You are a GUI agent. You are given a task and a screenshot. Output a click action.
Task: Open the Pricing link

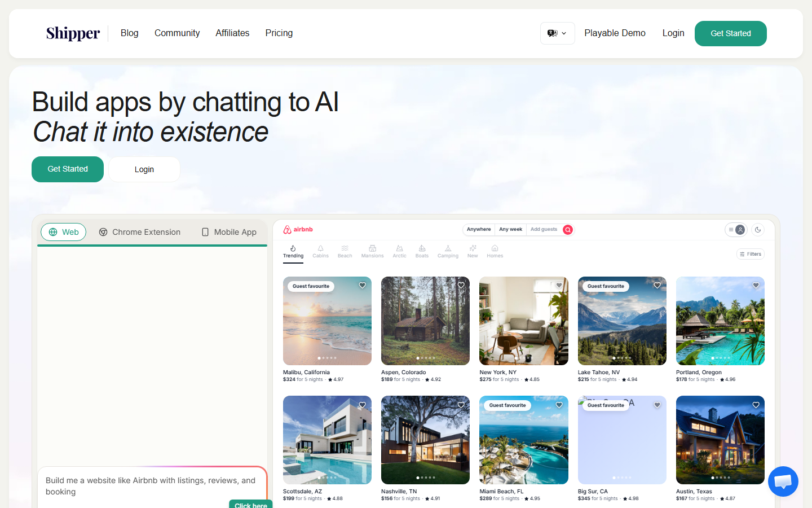tap(279, 33)
